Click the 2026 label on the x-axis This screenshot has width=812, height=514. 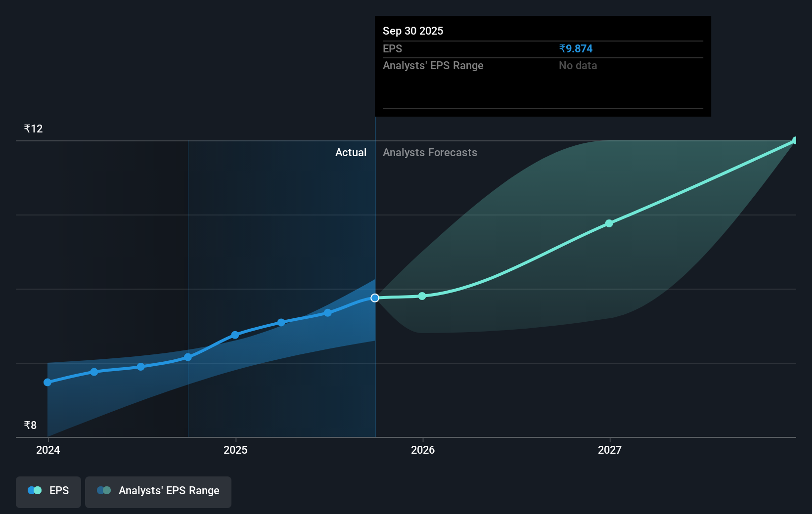point(424,450)
